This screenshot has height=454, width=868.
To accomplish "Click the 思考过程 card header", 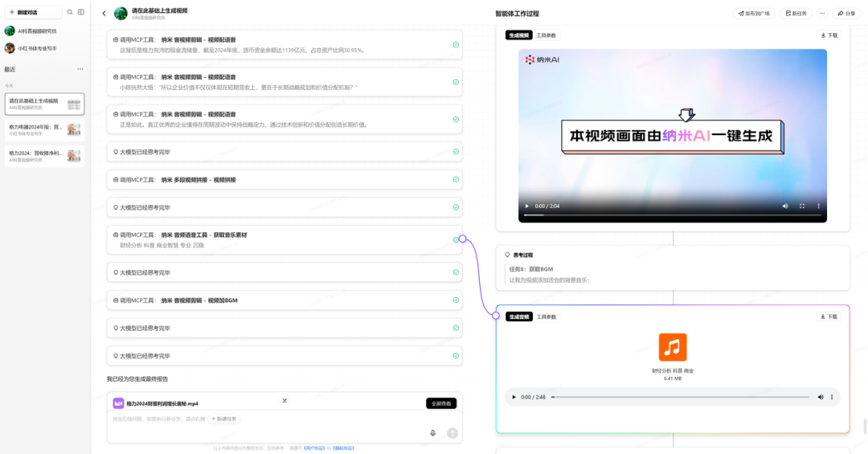I will [519, 256].
